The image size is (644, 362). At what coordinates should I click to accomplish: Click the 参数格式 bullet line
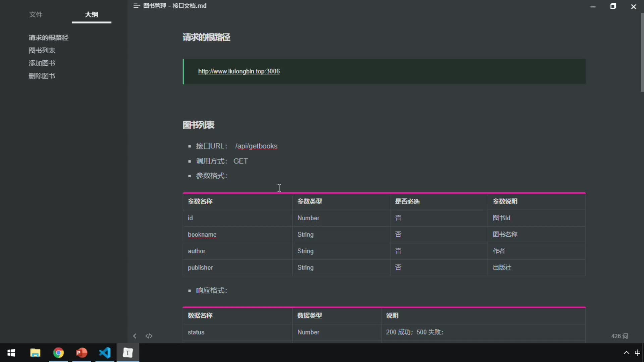[211, 176]
